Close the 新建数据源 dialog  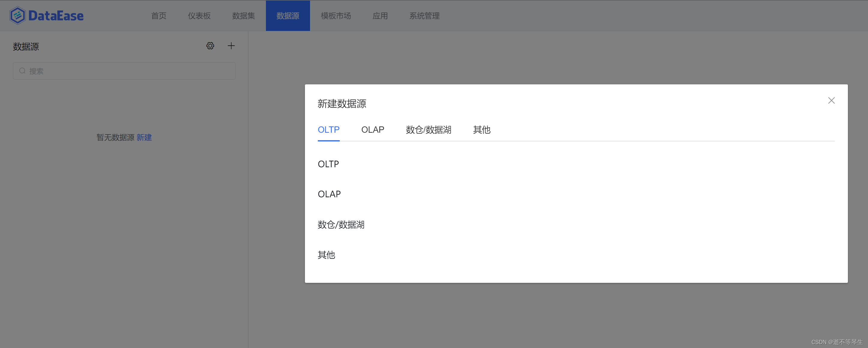[831, 101]
